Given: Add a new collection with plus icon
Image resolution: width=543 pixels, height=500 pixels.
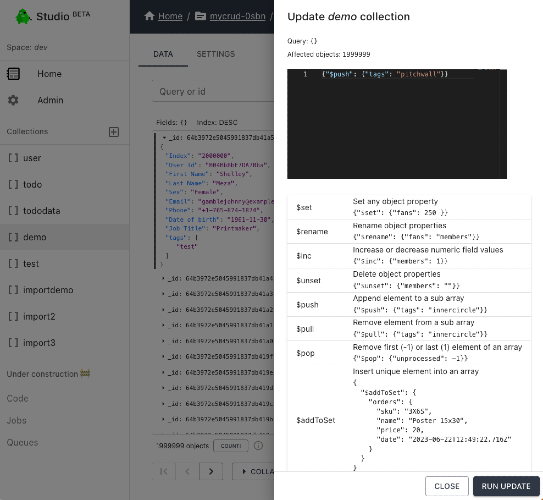Looking at the screenshot, I should [x=114, y=132].
